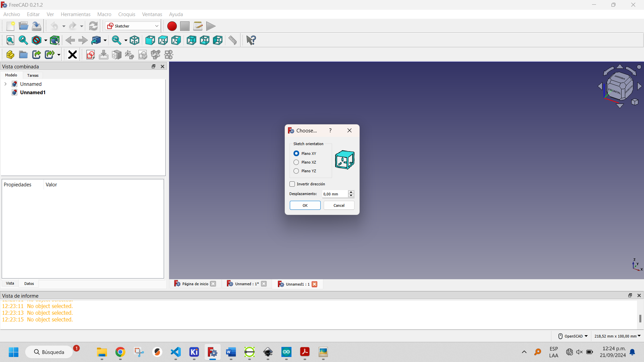Open Word from taskbar
The height and width of the screenshot is (362, 644).
pos(231,352)
